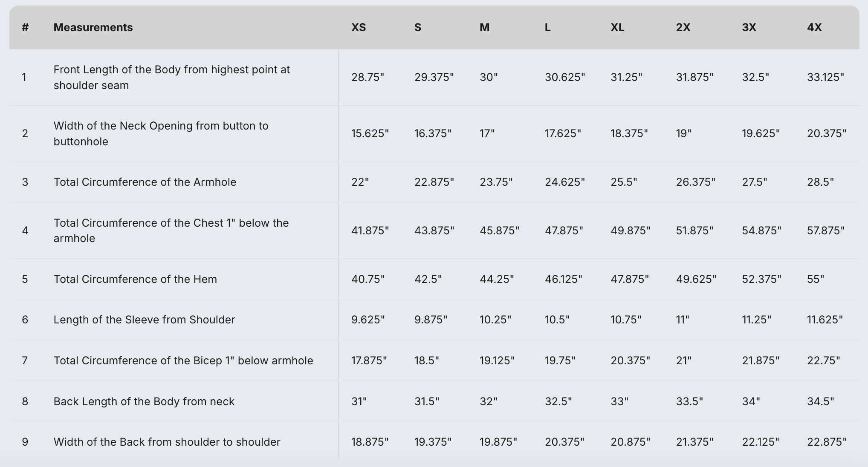Select Length of the Sleeve from Shoulder

click(x=144, y=320)
